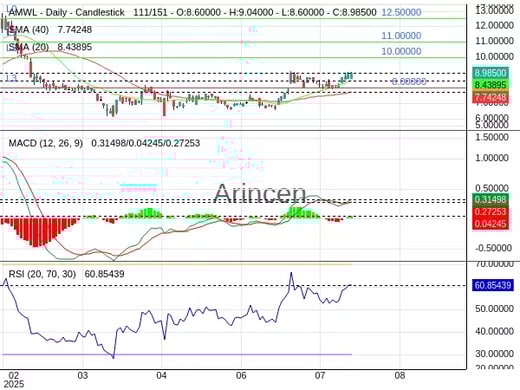This screenshot has width=520, height=390.
Task: Click the 0.50000 tick on MACD axis
Action: pyautogui.click(x=492, y=188)
